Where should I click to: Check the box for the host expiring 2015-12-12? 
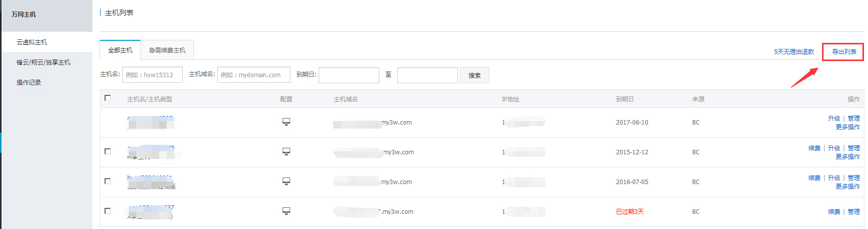click(108, 151)
